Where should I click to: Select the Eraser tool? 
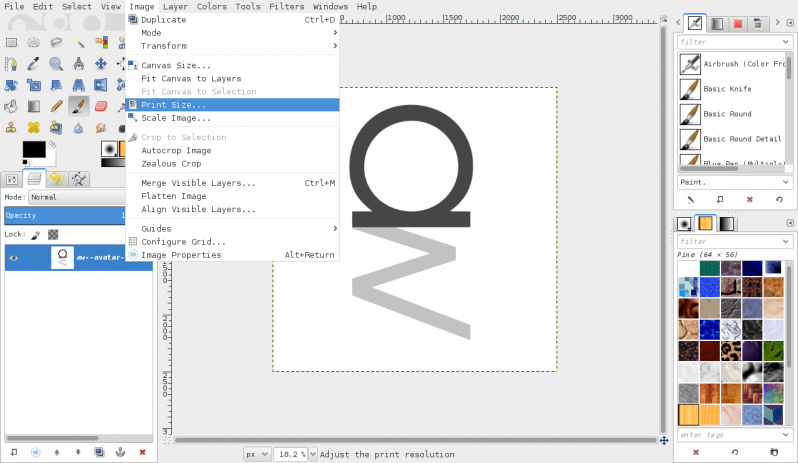(x=101, y=106)
